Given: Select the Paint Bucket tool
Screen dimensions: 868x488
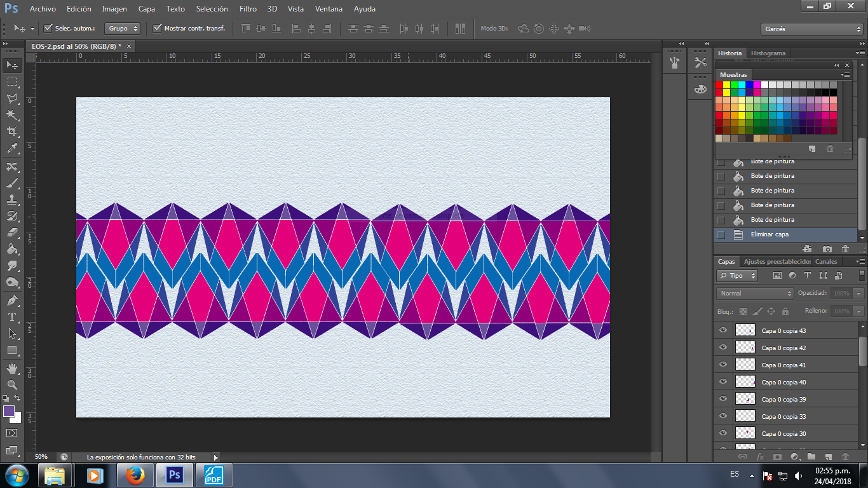Looking at the screenshot, I should click(12, 249).
